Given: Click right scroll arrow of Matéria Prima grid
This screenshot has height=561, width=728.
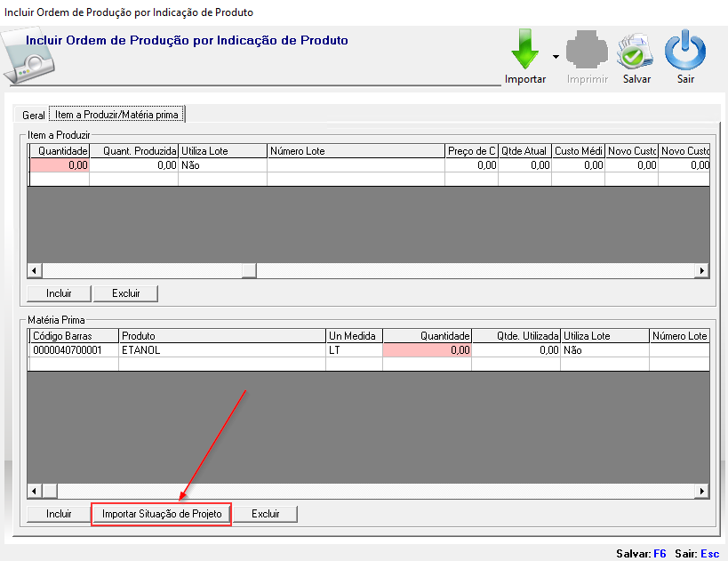Looking at the screenshot, I should click(x=701, y=491).
